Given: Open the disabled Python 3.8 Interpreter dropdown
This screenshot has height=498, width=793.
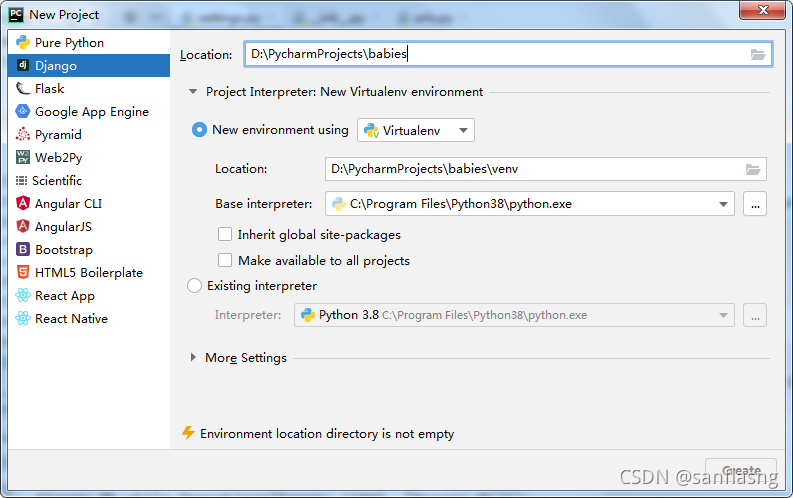Looking at the screenshot, I should pos(514,315).
